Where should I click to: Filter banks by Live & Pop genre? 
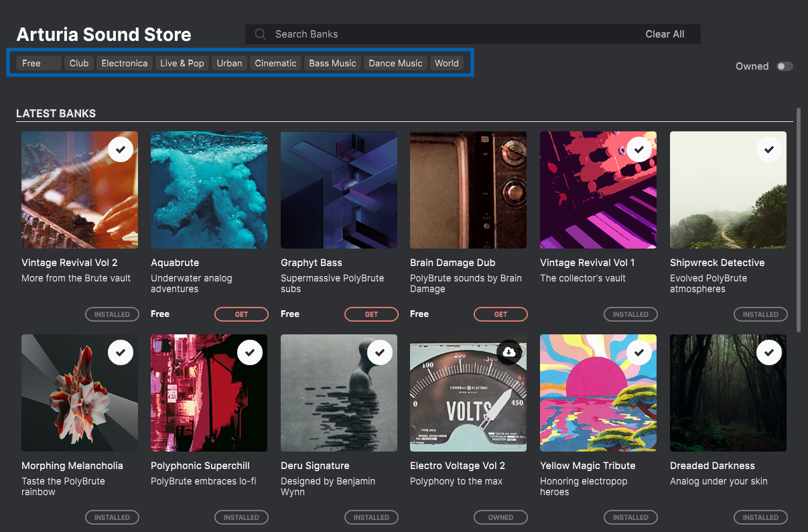click(x=182, y=63)
